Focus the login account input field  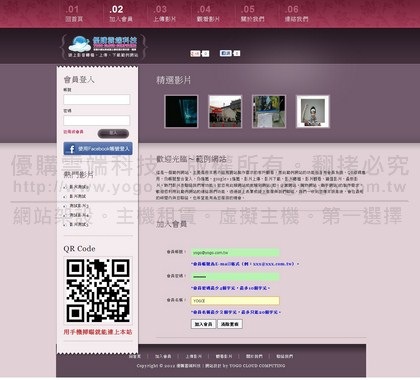pos(97,99)
